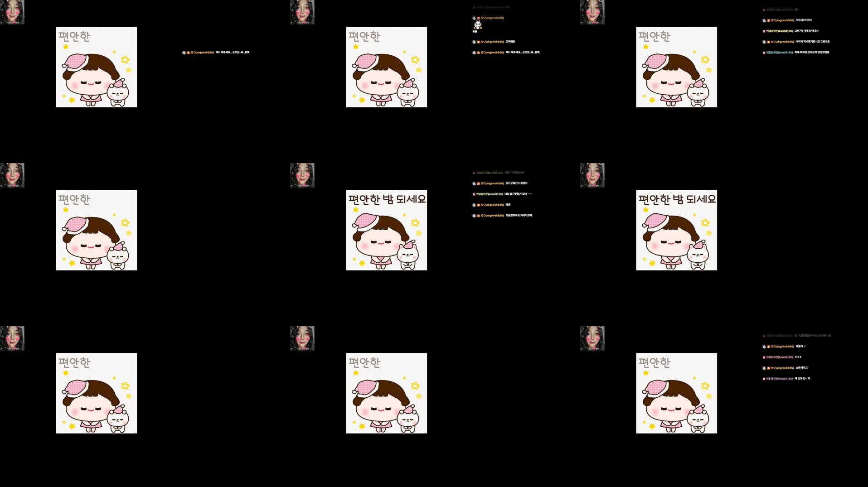Click the badge icon beside 에궁 message
Screen dimensions: 868x487
click(478, 204)
